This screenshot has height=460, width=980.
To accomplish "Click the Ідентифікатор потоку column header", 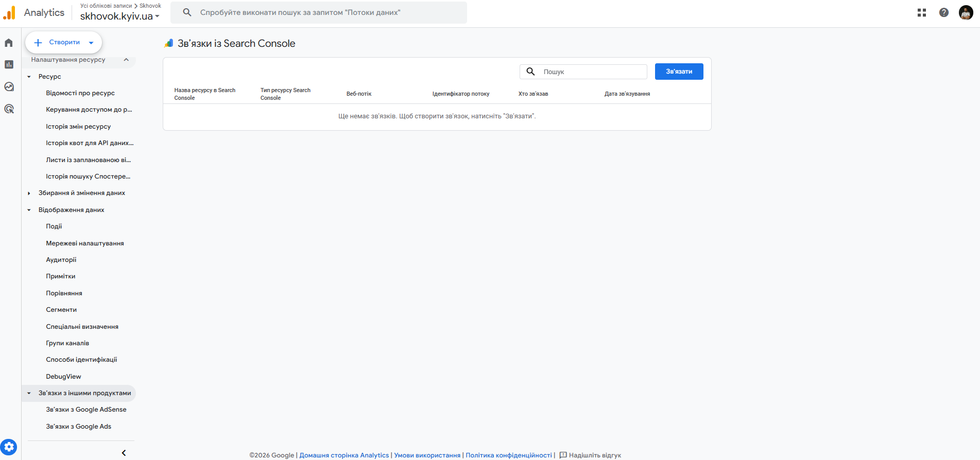I will click(461, 94).
